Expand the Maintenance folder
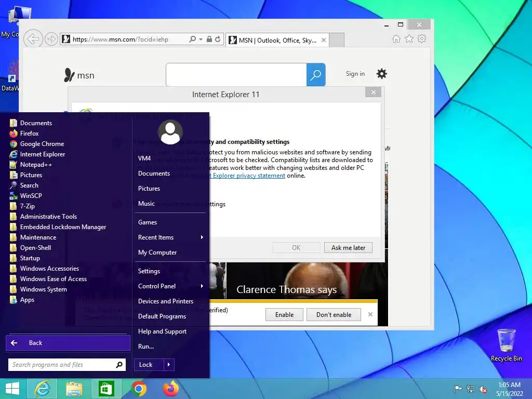This screenshot has height=399, width=532. tap(33, 237)
